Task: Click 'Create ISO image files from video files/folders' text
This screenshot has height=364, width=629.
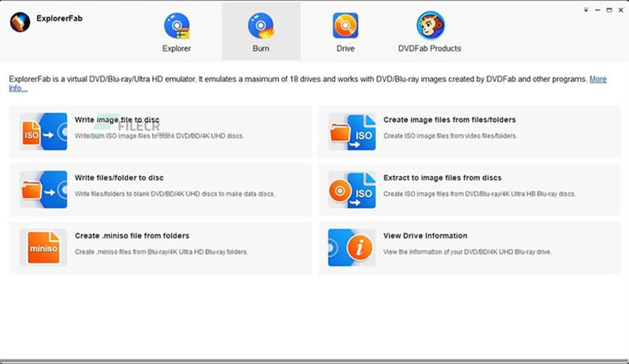Action: pyautogui.click(x=450, y=136)
